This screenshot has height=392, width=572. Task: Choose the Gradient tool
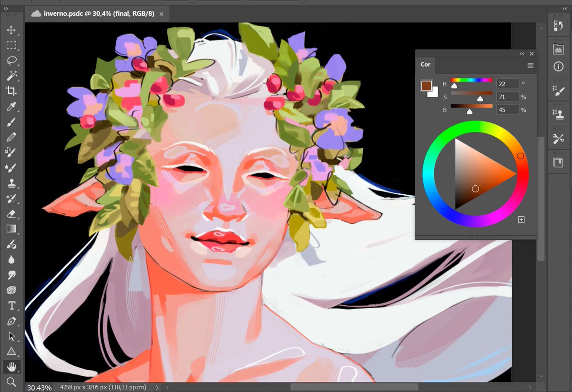(x=11, y=229)
